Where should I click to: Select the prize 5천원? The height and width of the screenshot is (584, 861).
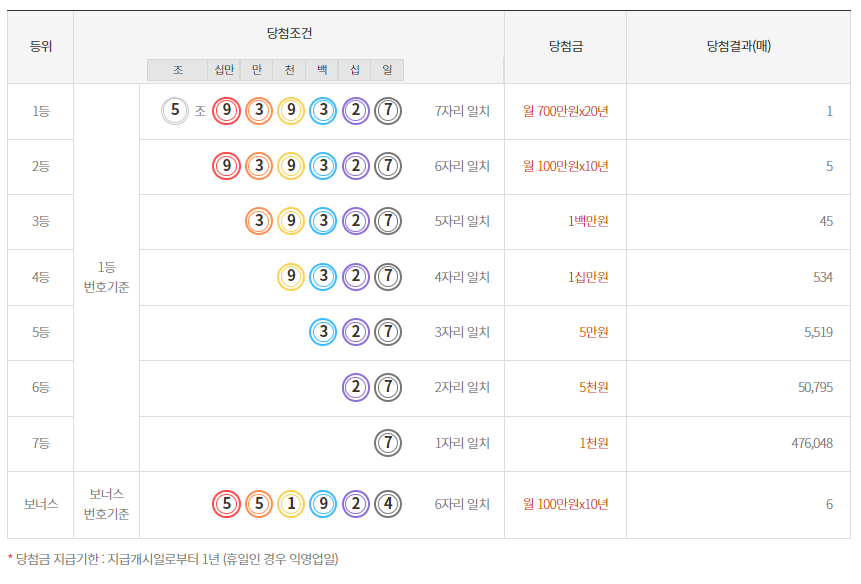point(594,388)
